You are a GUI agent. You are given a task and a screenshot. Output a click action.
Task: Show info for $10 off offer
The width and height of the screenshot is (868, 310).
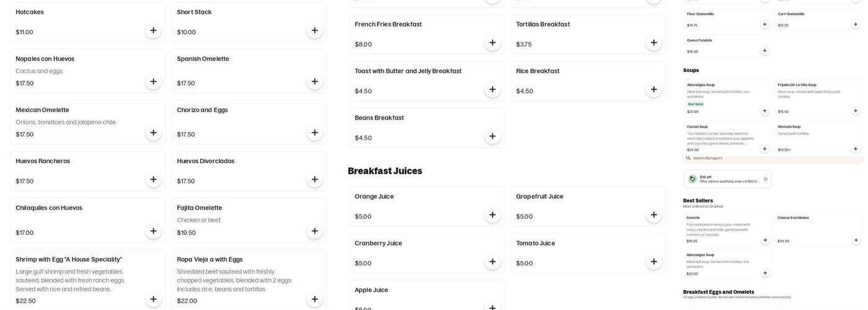point(765,179)
